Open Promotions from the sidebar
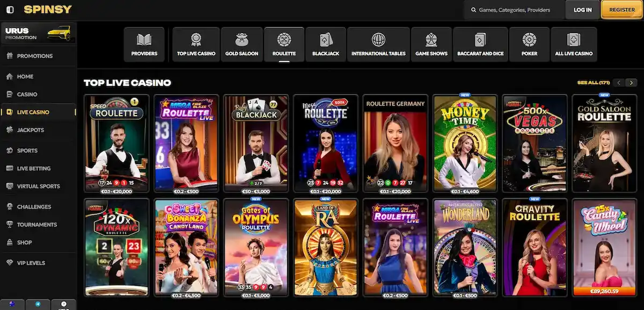 point(35,56)
